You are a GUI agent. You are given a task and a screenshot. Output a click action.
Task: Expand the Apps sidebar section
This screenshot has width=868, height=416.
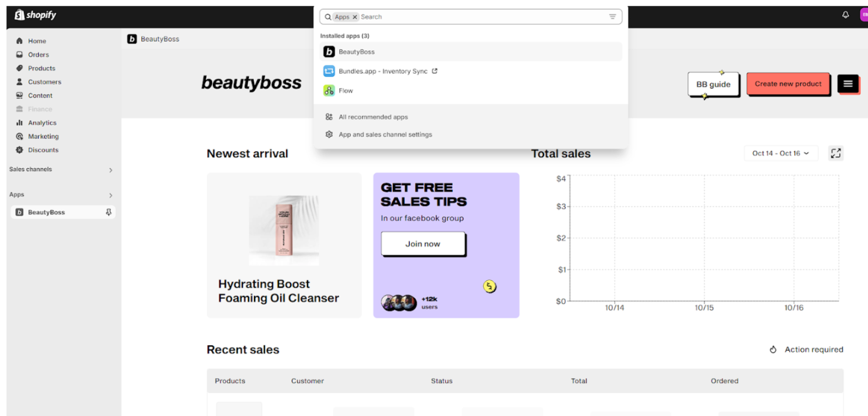click(x=111, y=195)
